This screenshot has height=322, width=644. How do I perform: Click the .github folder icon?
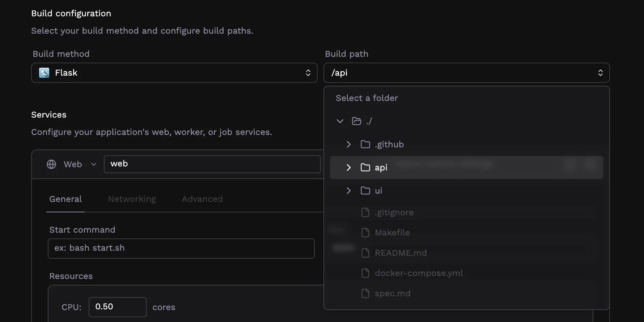365,144
